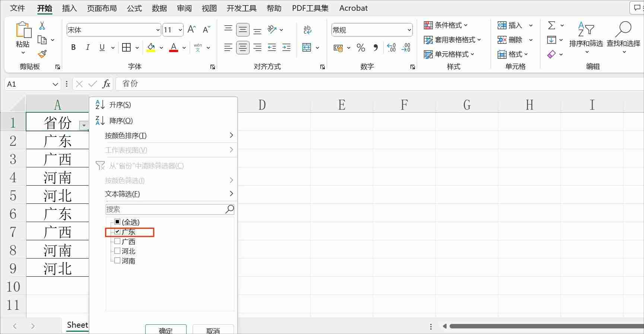Open 套用表格格式 table format dropdown
The height and width of the screenshot is (334, 644).
point(452,39)
